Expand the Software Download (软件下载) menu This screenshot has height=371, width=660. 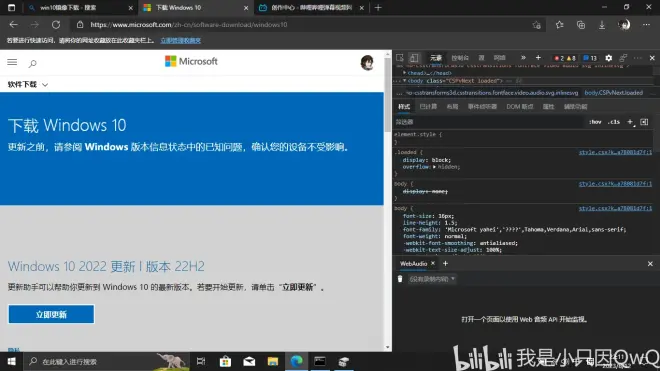28,85
